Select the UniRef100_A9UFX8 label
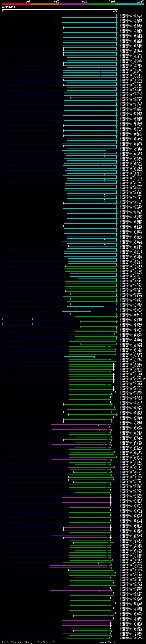 click(131, 52)
